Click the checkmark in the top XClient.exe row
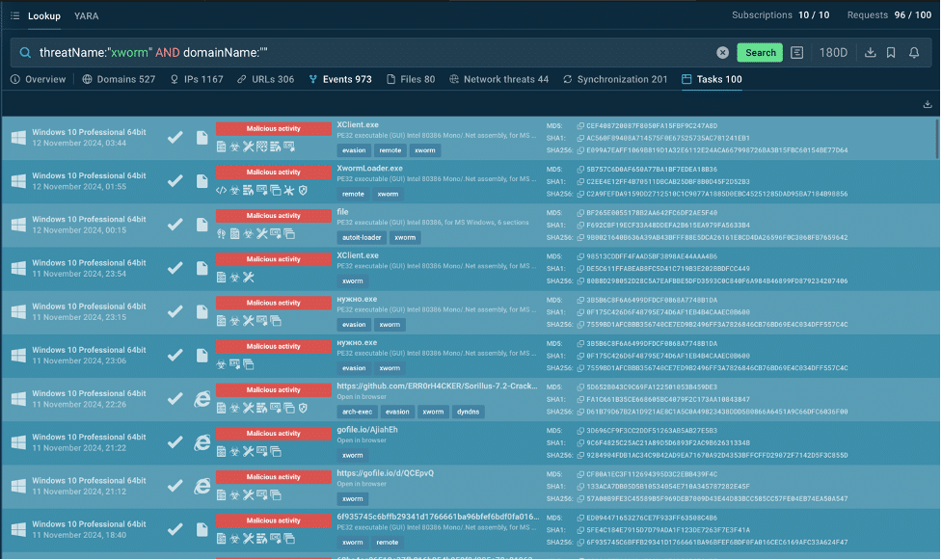942x560 pixels. [175, 138]
